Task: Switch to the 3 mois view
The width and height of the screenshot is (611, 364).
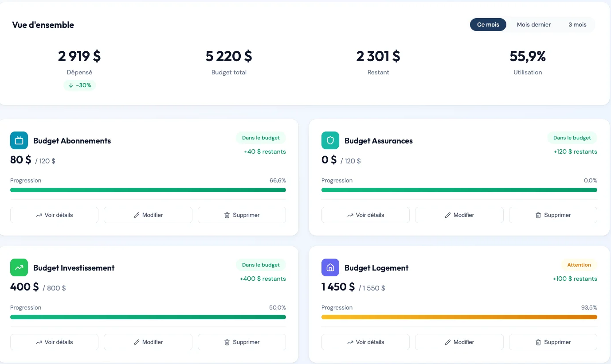Action: (x=577, y=24)
